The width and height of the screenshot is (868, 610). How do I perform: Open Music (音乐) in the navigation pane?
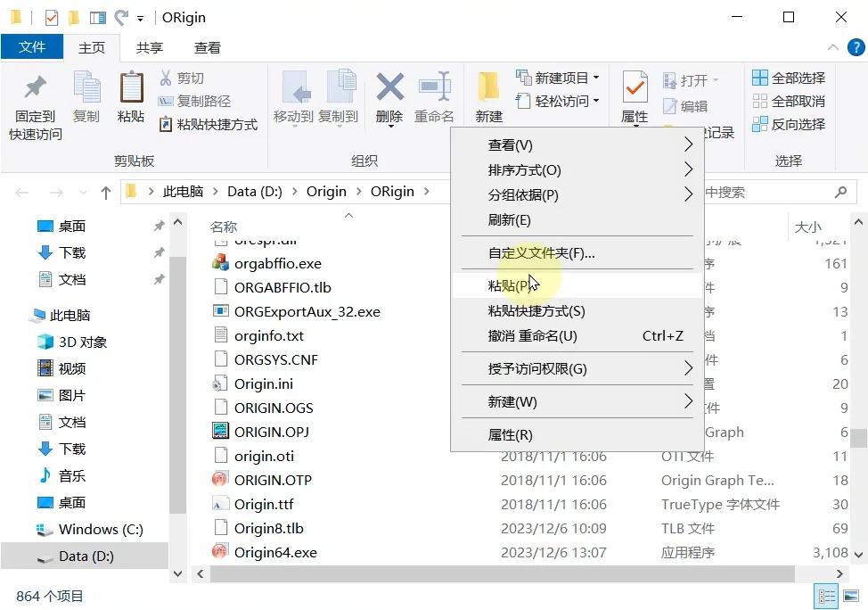click(x=72, y=476)
